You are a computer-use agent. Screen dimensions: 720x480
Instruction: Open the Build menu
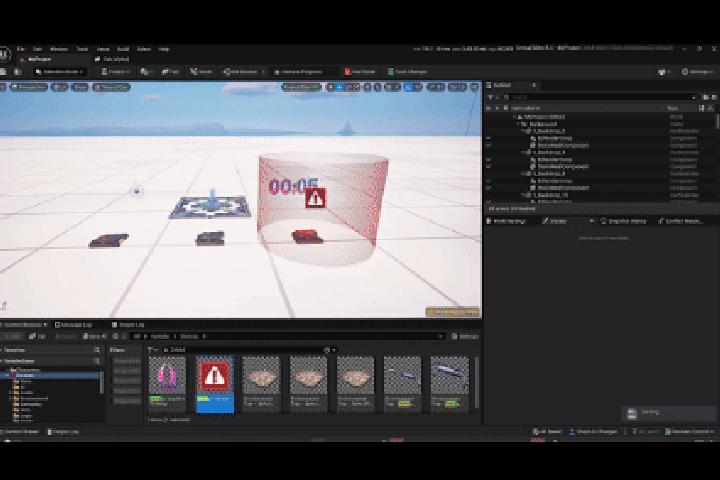point(123,49)
